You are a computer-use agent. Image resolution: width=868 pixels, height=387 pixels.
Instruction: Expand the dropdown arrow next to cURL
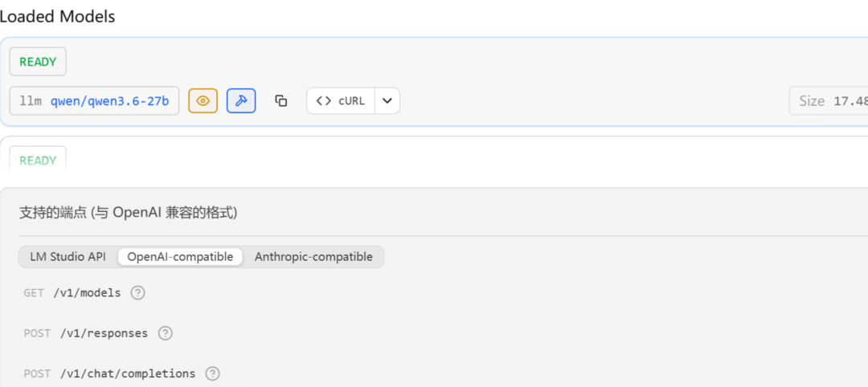coord(387,100)
